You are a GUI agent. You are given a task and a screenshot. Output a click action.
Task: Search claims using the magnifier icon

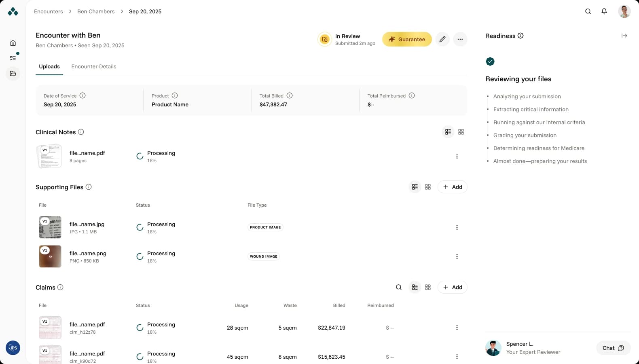[399, 287]
